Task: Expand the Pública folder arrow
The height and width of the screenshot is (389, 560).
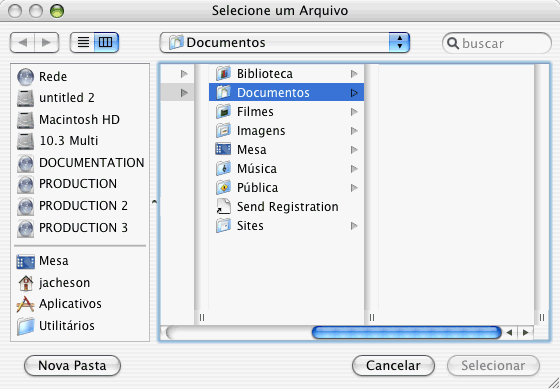Action: tap(354, 188)
